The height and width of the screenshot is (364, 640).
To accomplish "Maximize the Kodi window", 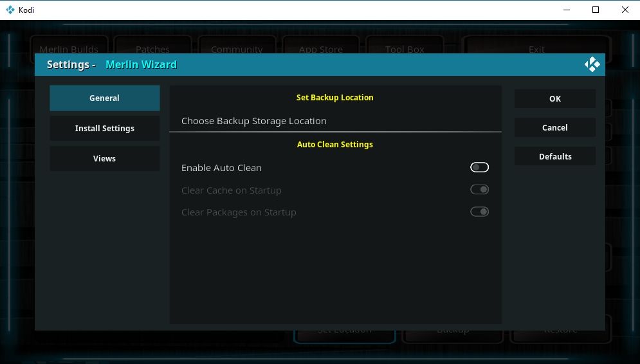I will click(x=596, y=10).
